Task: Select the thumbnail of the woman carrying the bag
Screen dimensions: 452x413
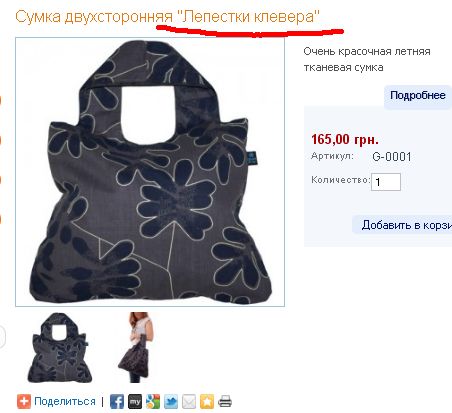Action: click(137, 347)
